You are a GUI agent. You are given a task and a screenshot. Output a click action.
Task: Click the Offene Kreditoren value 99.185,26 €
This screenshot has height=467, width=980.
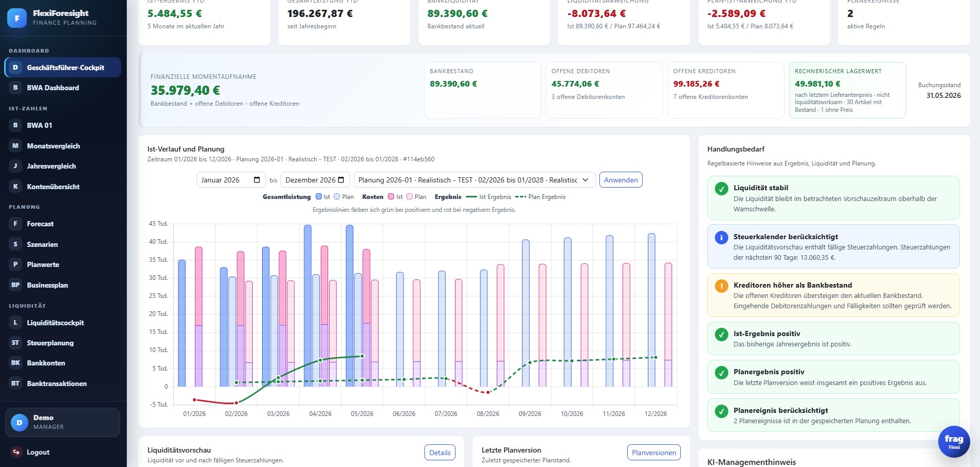[x=696, y=84]
